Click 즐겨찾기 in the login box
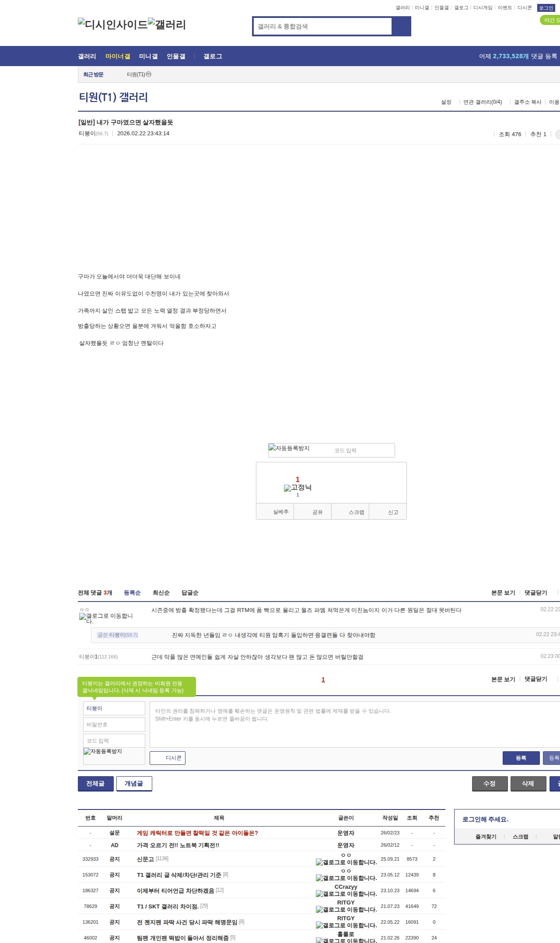The image size is (560, 943). point(486,837)
